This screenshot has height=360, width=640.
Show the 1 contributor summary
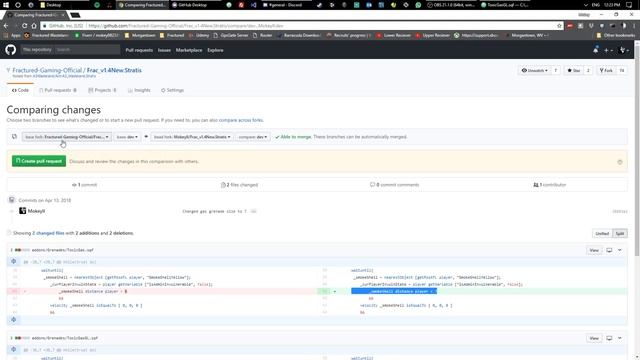click(550, 185)
